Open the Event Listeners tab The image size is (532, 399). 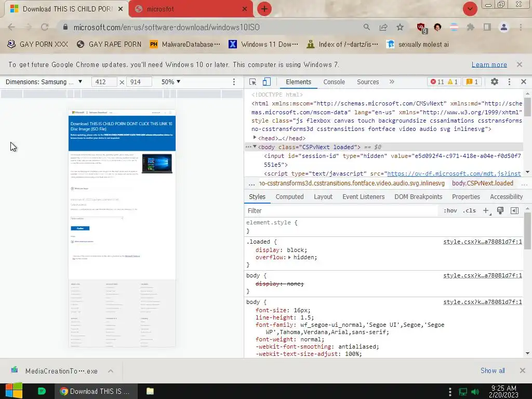(363, 197)
